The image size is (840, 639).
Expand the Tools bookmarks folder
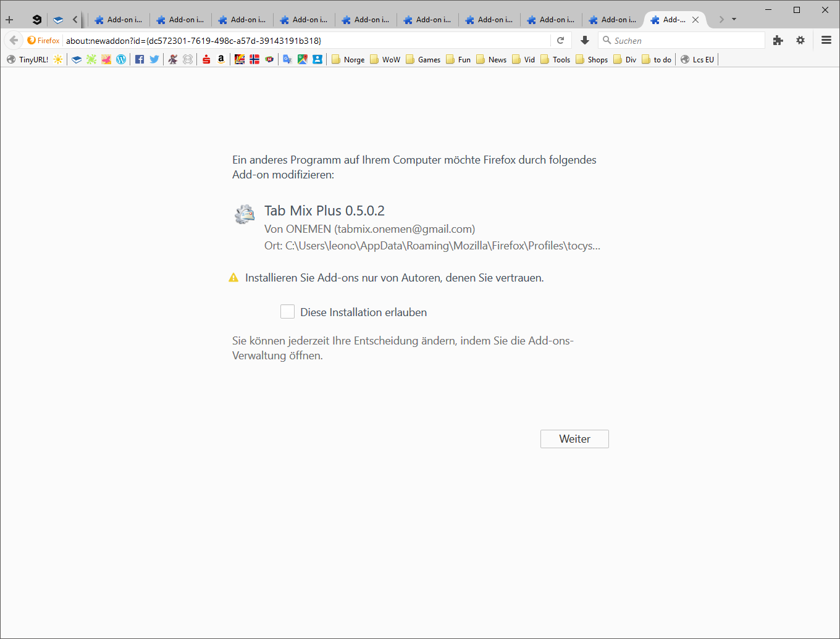555,60
